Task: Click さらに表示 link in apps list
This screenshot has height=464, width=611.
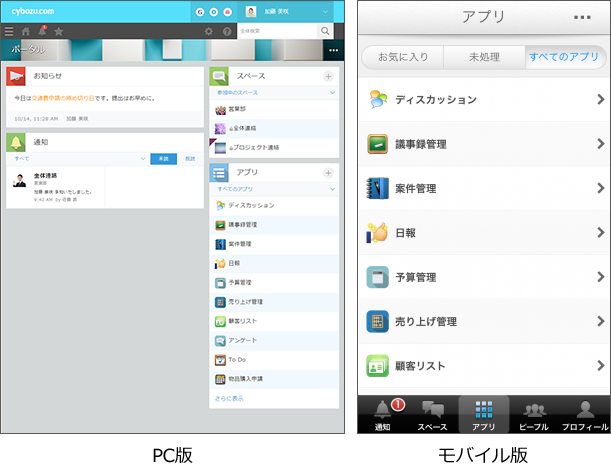Action: 228,398
